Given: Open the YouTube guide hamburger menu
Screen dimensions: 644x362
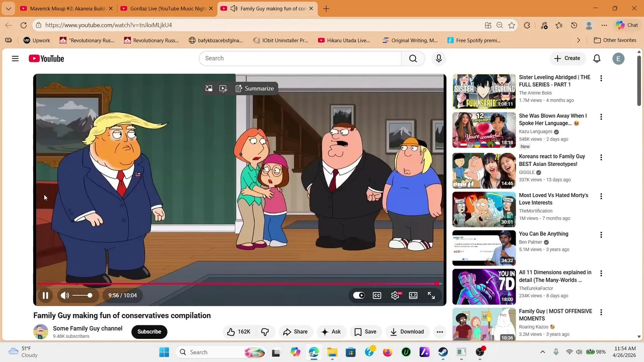Looking at the screenshot, I should (15, 59).
